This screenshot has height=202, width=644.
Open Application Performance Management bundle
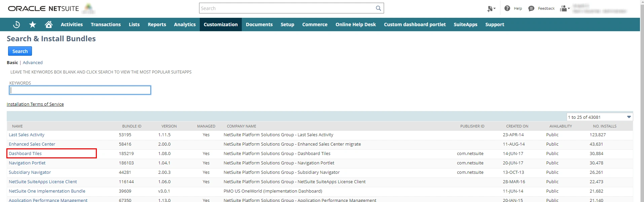tap(48, 200)
